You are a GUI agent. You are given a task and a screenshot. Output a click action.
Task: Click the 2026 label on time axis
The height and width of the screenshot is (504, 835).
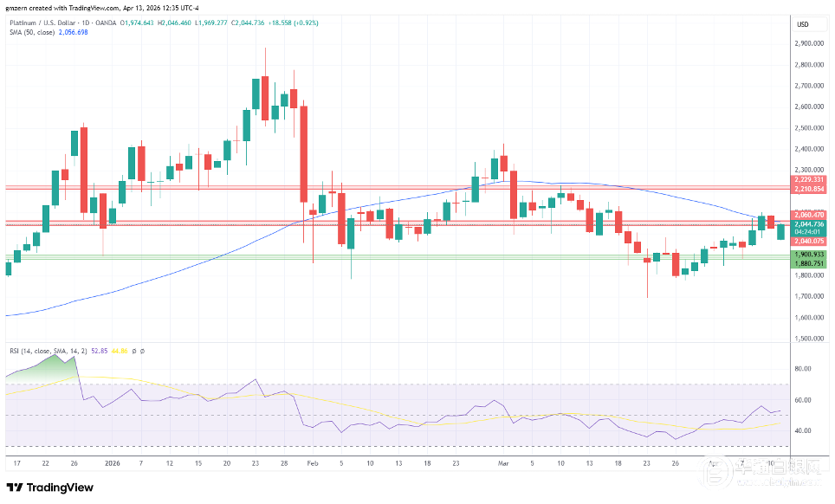[112, 464]
